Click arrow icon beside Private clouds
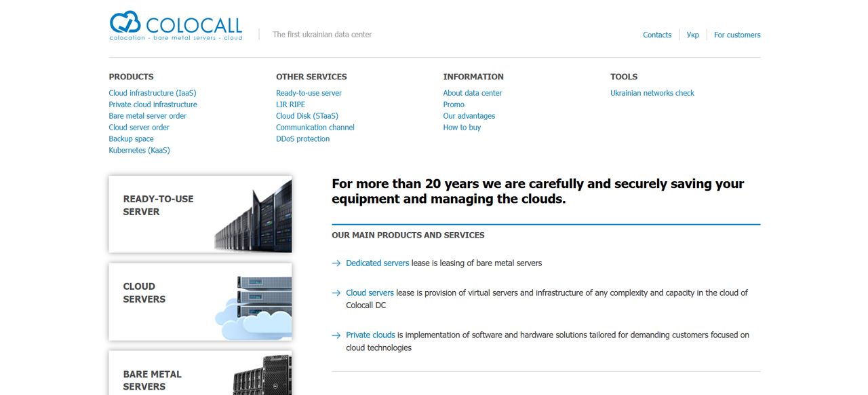This screenshot has height=395, width=868. coord(336,335)
